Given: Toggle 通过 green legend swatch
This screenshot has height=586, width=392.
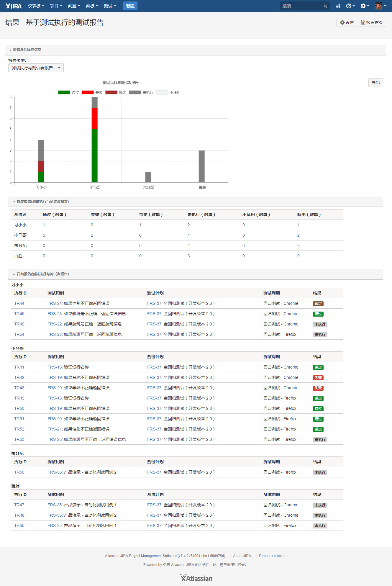Looking at the screenshot, I should (64, 92).
